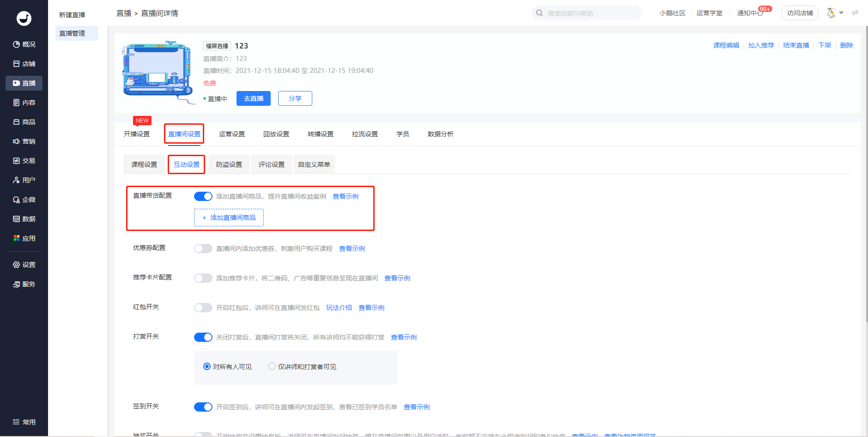Switch to the 防盗设置 sub-tab
The height and width of the screenshot is (437, 868).
(x=229, y=164)
